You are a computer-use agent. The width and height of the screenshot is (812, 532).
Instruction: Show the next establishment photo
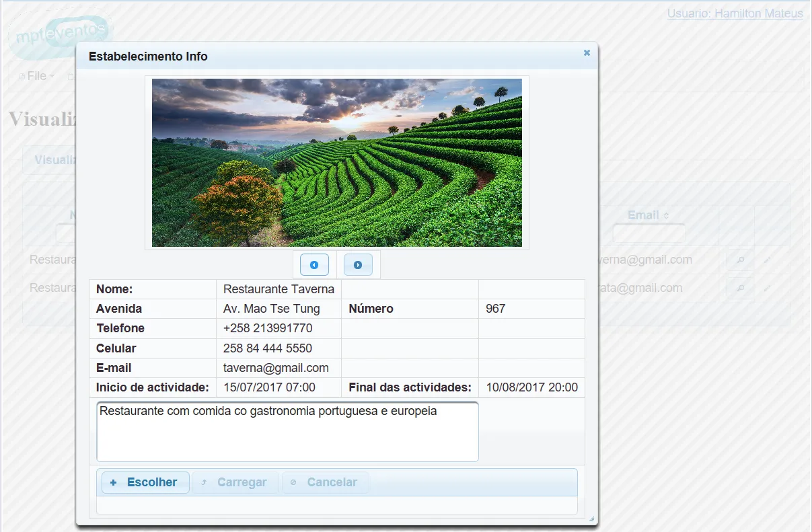tap(358, 265)
